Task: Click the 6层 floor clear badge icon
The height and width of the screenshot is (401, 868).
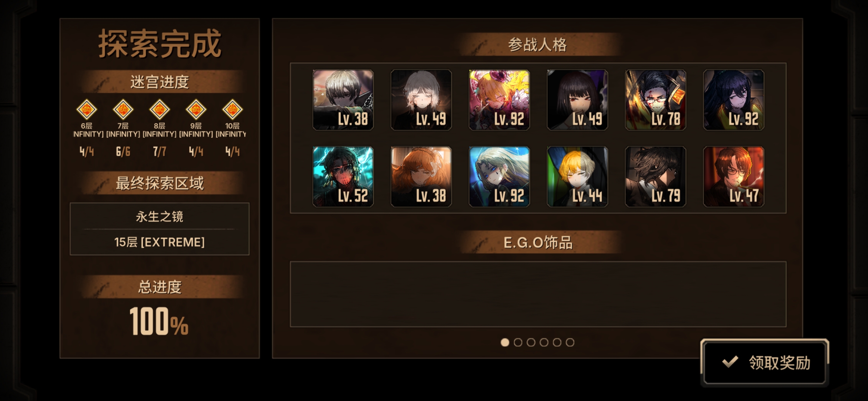Action: (86, 110)
